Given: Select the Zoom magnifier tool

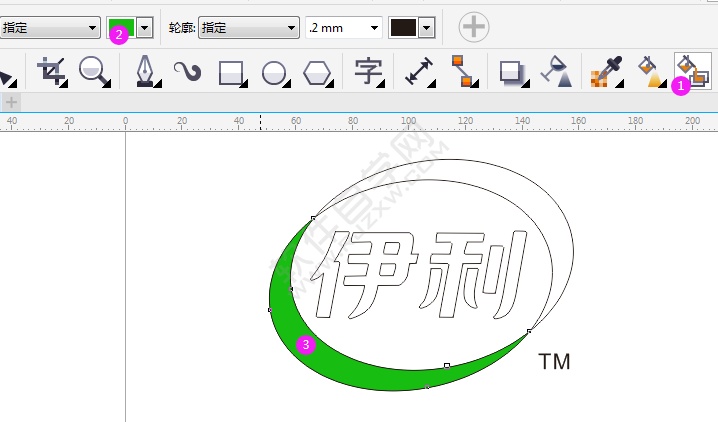Looking at the screenshot, I should [x=93, y=71].
